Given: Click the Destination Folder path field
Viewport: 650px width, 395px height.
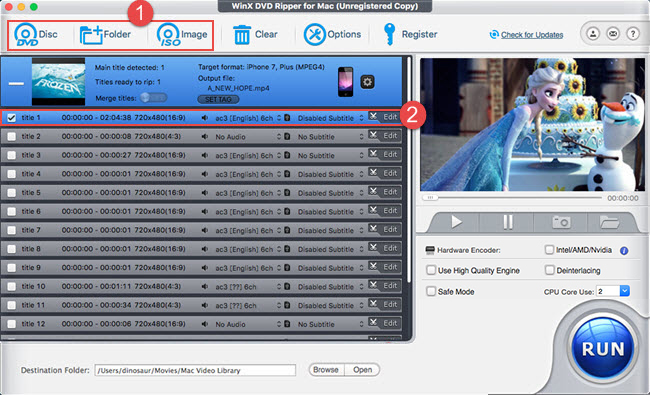Looking at the screenshot, I should [x=195, y=370].
